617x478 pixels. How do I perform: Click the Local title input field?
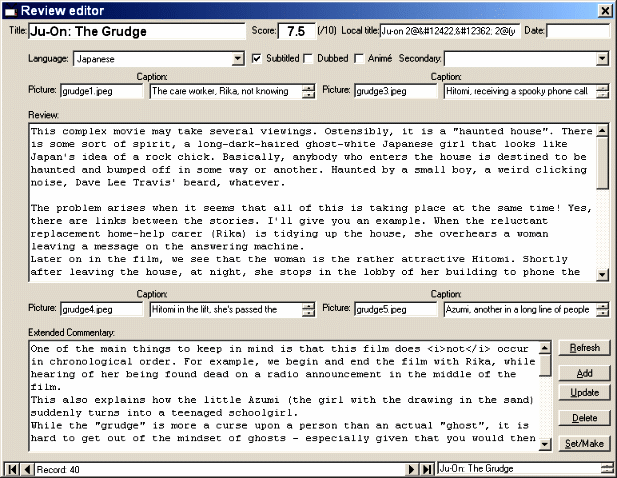click(x=450, y=31)
